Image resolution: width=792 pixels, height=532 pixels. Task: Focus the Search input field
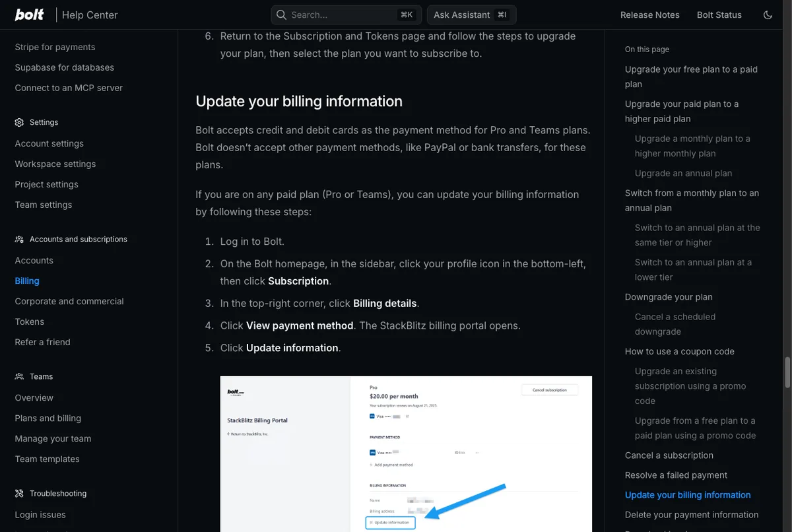click(346, 15)
